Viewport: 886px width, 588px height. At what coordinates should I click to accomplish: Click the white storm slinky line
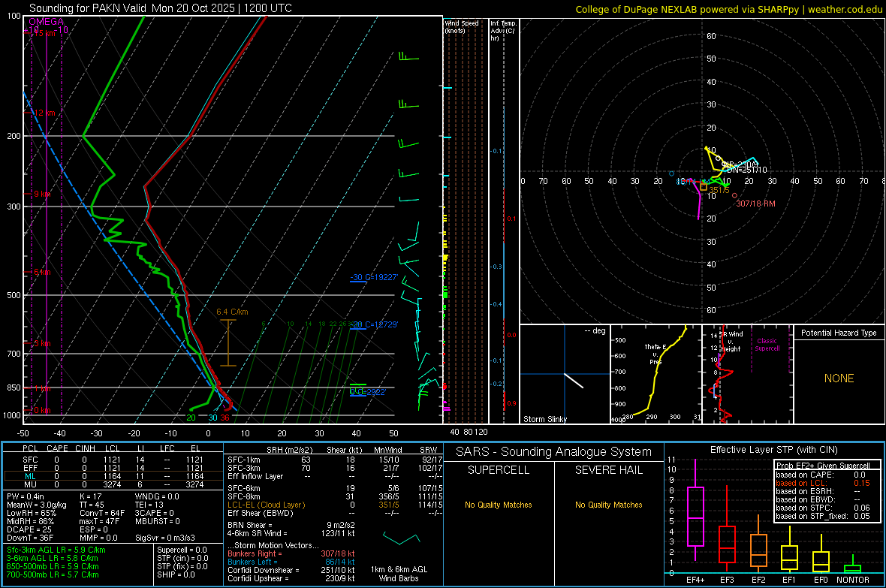(574, 381)
